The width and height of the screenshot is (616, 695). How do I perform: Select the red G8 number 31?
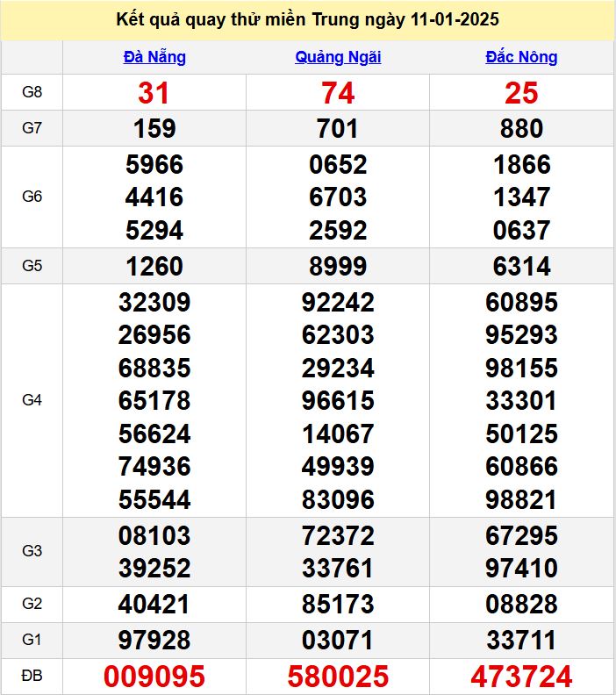point(154,93)
